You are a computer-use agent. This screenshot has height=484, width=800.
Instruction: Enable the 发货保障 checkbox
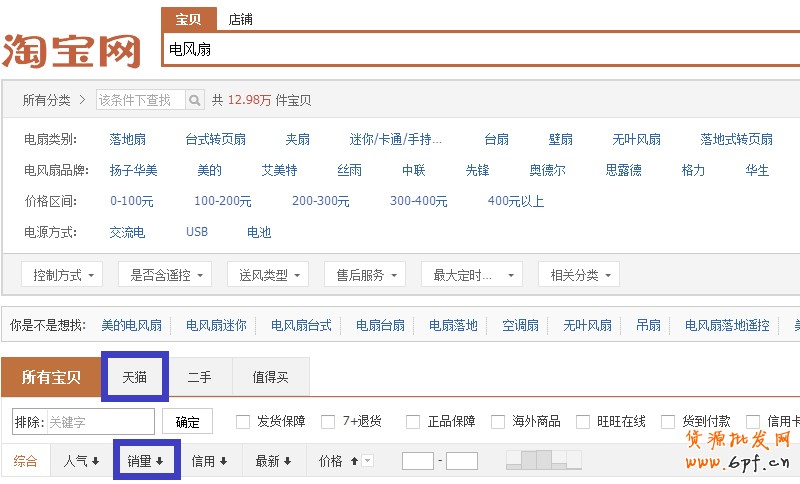(x=243, y=422)
